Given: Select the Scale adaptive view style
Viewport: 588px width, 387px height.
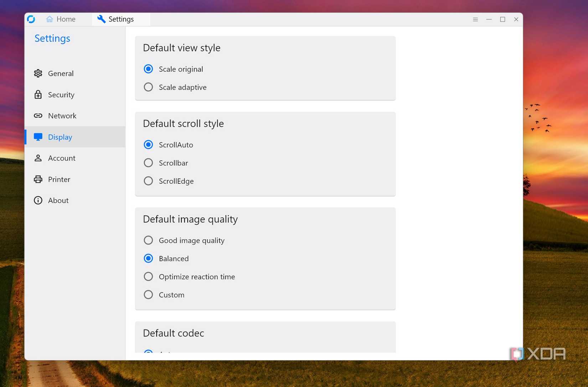Looking at the screenshot, I should click(148, 87).
